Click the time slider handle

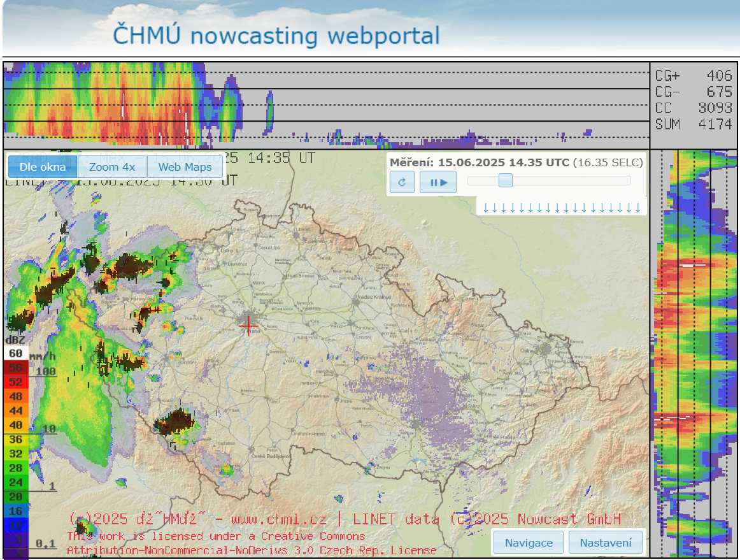[505, 181]
